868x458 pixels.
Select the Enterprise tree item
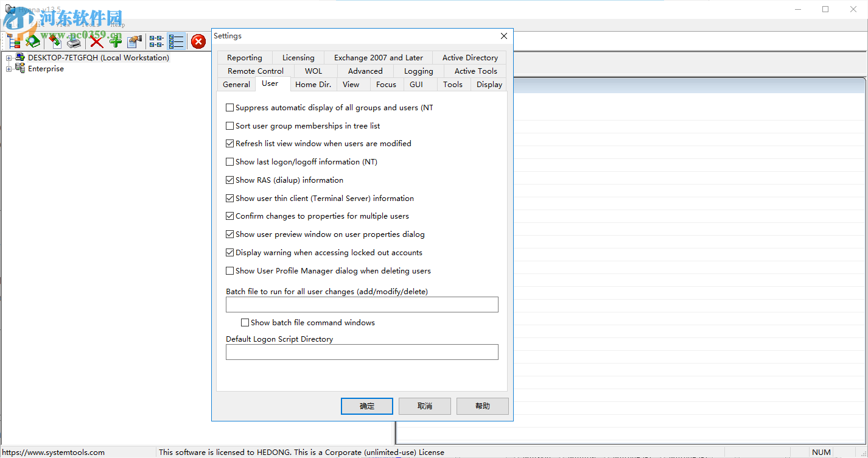46,69
